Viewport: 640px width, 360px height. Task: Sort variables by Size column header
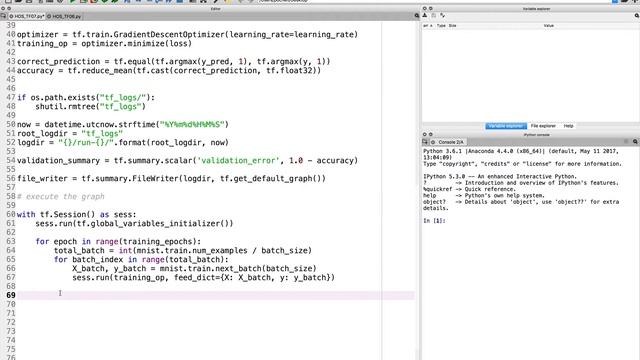point(452,26)
